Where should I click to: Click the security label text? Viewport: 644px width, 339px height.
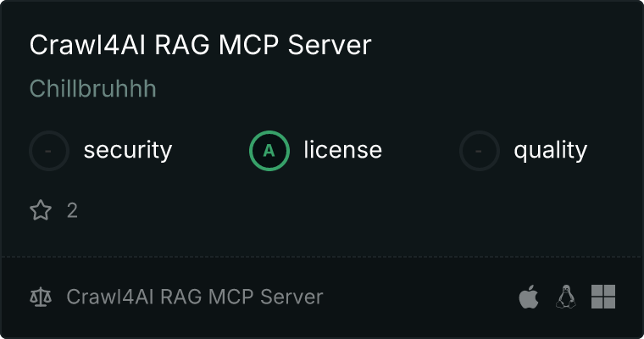pyautogui.click(x=128, y=150)
